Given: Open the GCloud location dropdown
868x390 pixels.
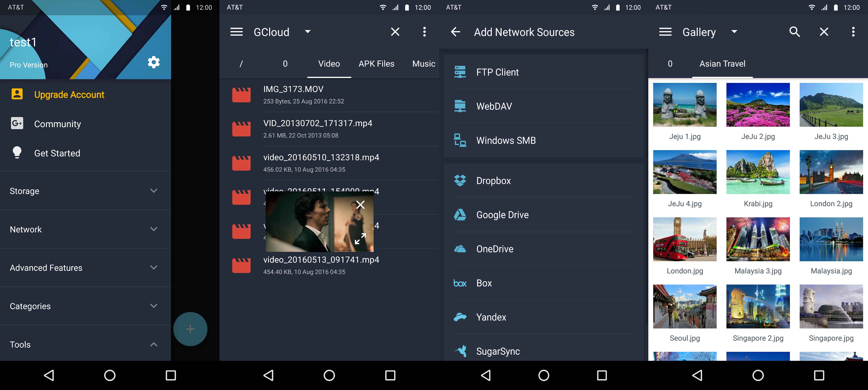Looking at the screenshot, I should [x=307, y=32].
